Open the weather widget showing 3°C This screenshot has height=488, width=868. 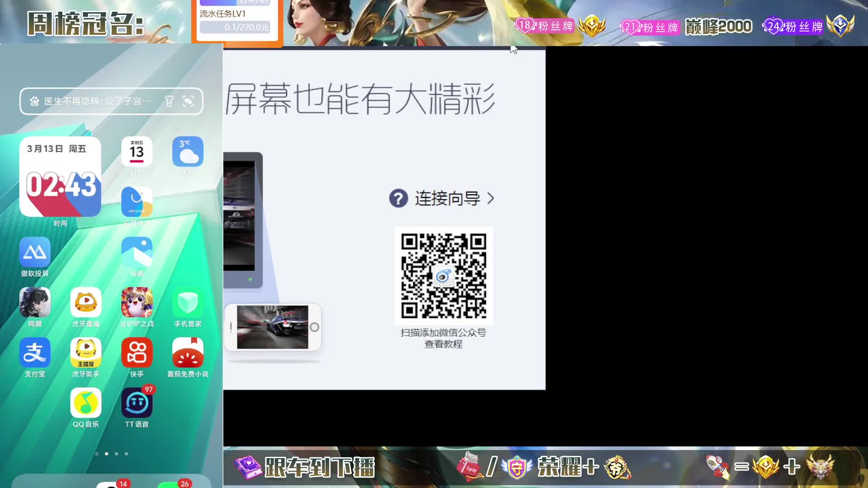[x=188, y=152]
